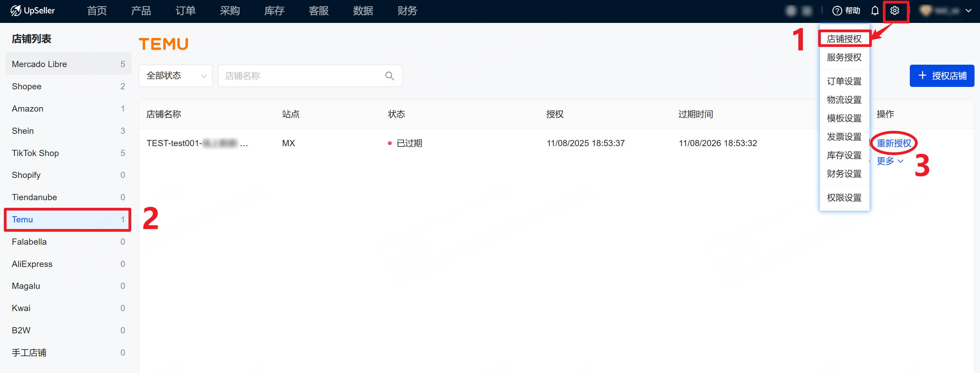Click the 重新授权 link
Image resolution: width=980 pixels, height=373 pixels.
click(894, 143)
